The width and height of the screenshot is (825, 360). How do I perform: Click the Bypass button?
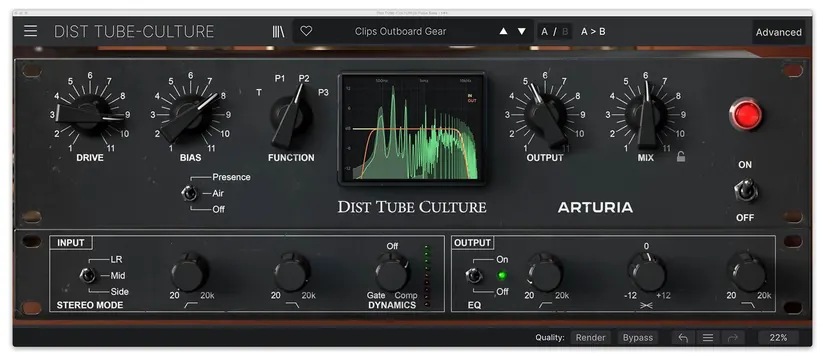pos(638,338)
